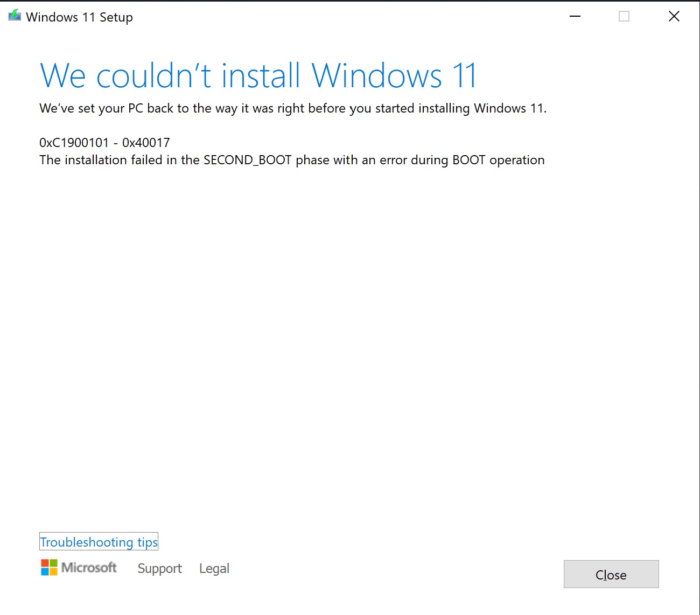The width and height of the screenshot is (700, 615).
Task: Click the error code 0xC1900101 - 0x40017
Action: click(x=104, y=143)
